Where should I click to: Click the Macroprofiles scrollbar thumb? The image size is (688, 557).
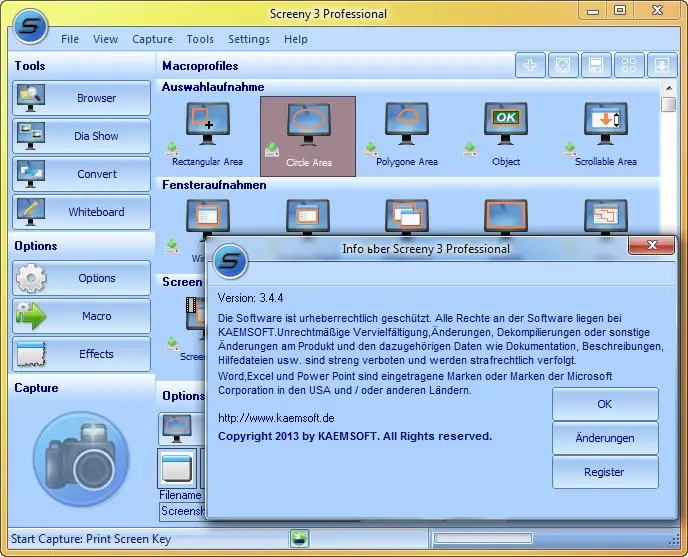(669, 104)
